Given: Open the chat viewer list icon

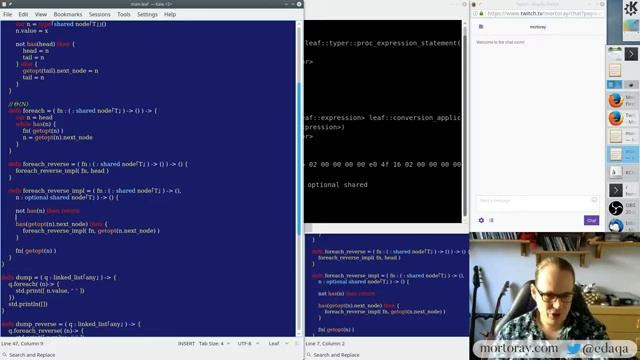Looking at the screenshot, I should click(491, 220).
